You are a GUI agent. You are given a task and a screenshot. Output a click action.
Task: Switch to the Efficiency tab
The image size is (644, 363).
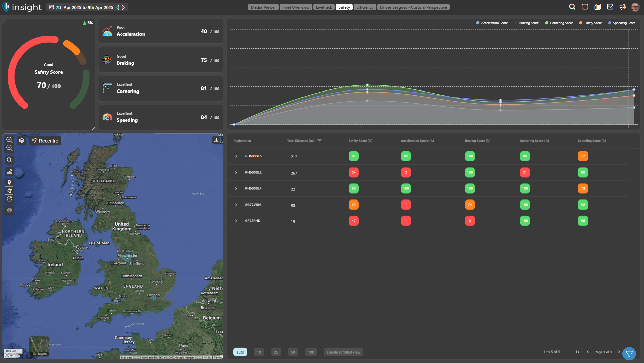(365, 7)
